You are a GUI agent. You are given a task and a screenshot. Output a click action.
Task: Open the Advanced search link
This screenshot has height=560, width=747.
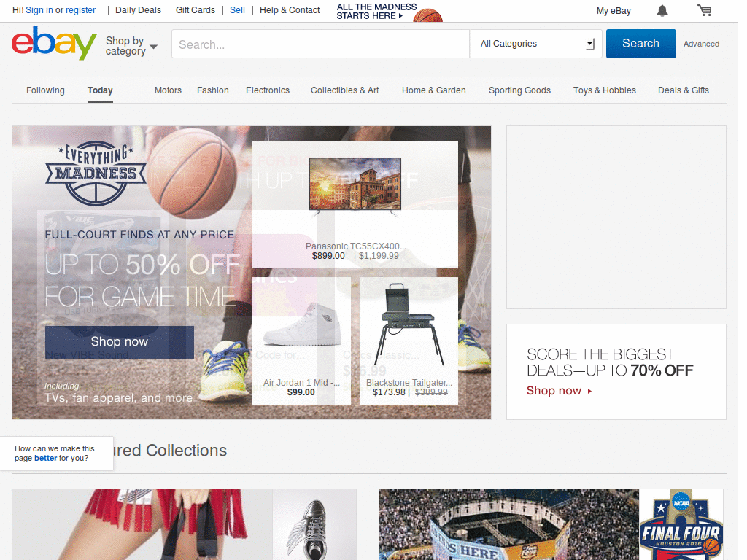[x=701, y=44]
